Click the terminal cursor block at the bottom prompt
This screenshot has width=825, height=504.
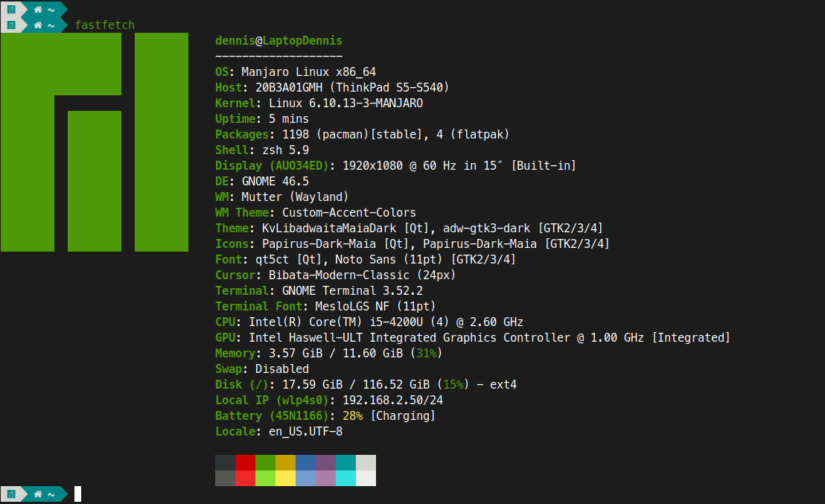(x=77, y=494)
